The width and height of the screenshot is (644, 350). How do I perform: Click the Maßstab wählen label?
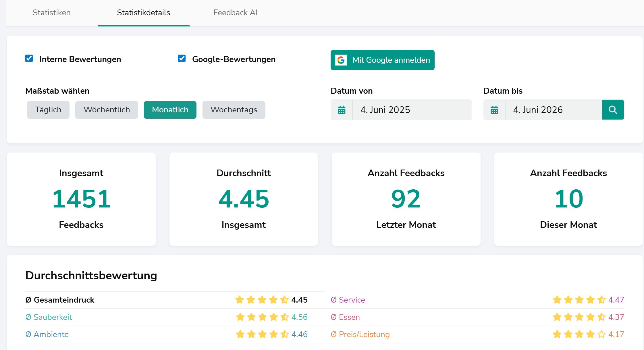tap(57, 91)
